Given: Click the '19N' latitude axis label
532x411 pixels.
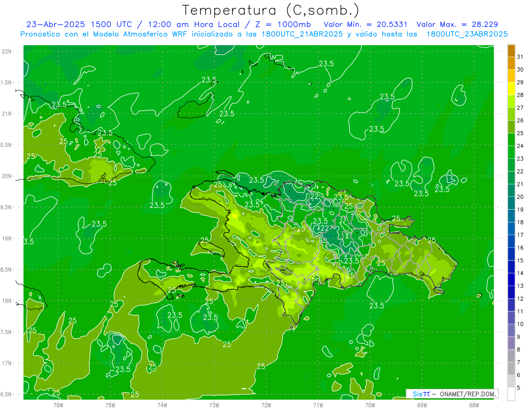Looking at the screenshot, I should (x=6, y=239).
